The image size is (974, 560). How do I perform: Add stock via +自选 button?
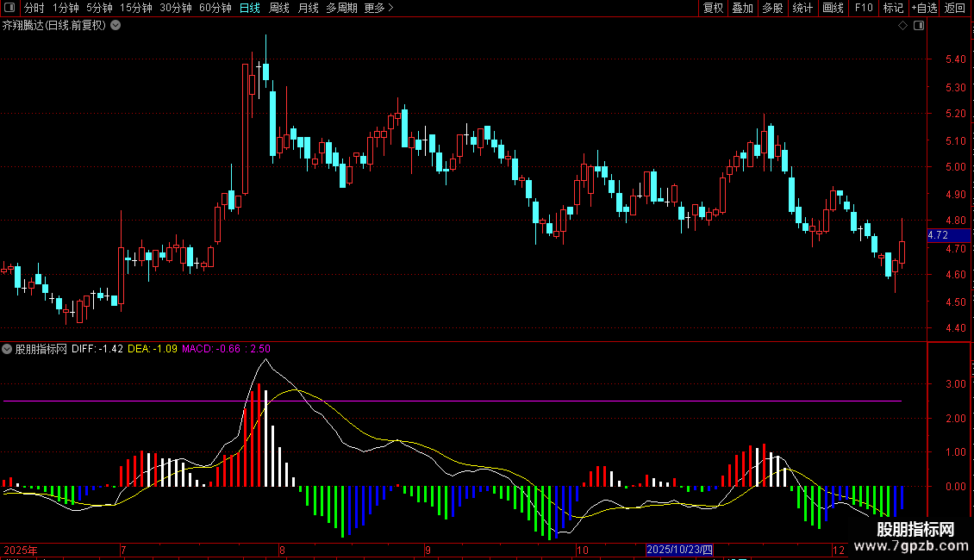pyautogui.click(x=924, y=8)
